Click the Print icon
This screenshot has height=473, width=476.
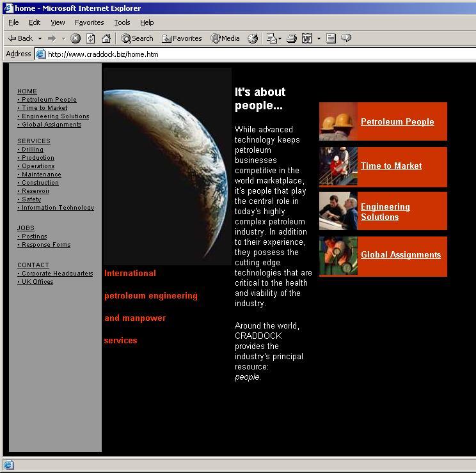(292, 38)
